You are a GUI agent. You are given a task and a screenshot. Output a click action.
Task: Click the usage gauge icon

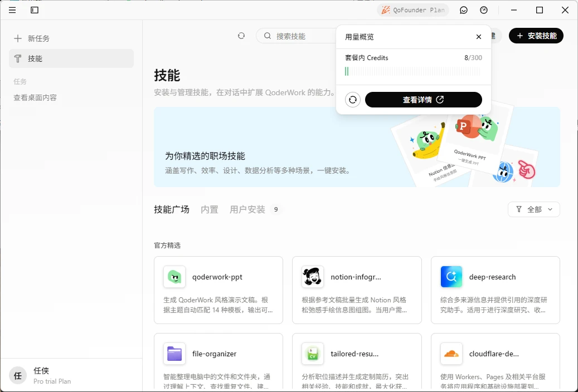(x=484, y=10)
